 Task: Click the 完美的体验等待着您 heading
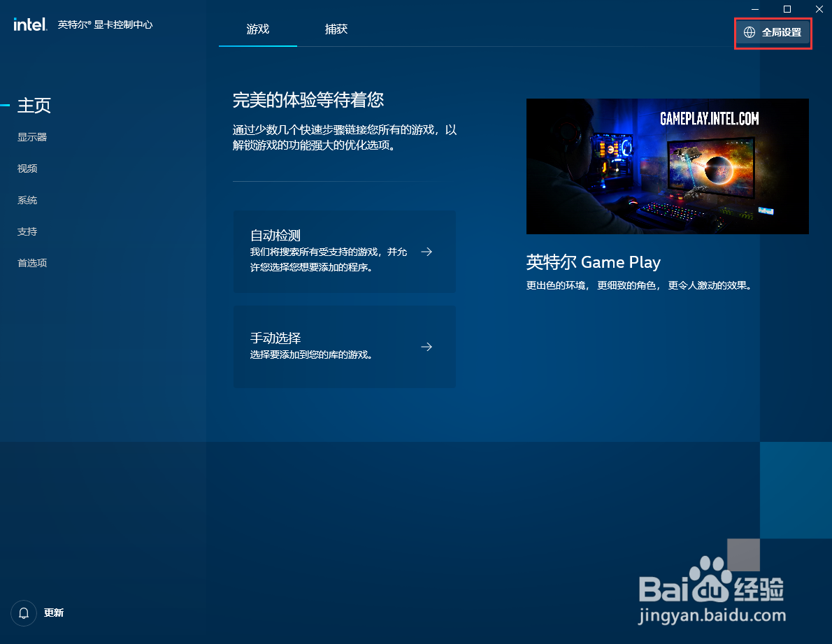pos(308,100)
